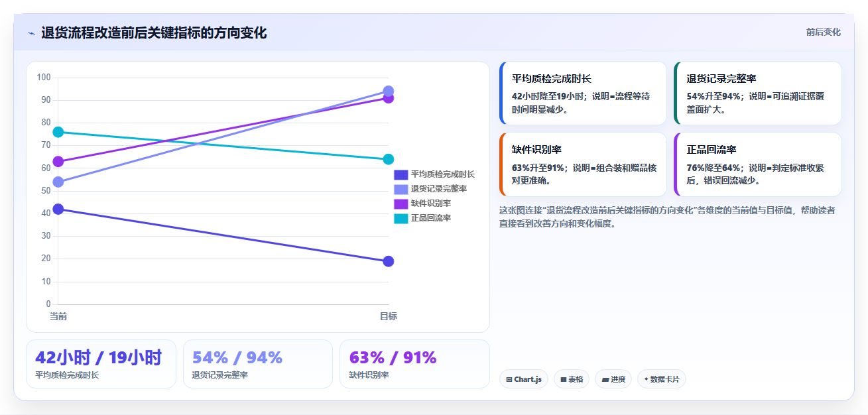The height and width of the screenshot is (415, 868).
Task: Click the 63% / 91% stat card
Action: [x=414, y=364]
